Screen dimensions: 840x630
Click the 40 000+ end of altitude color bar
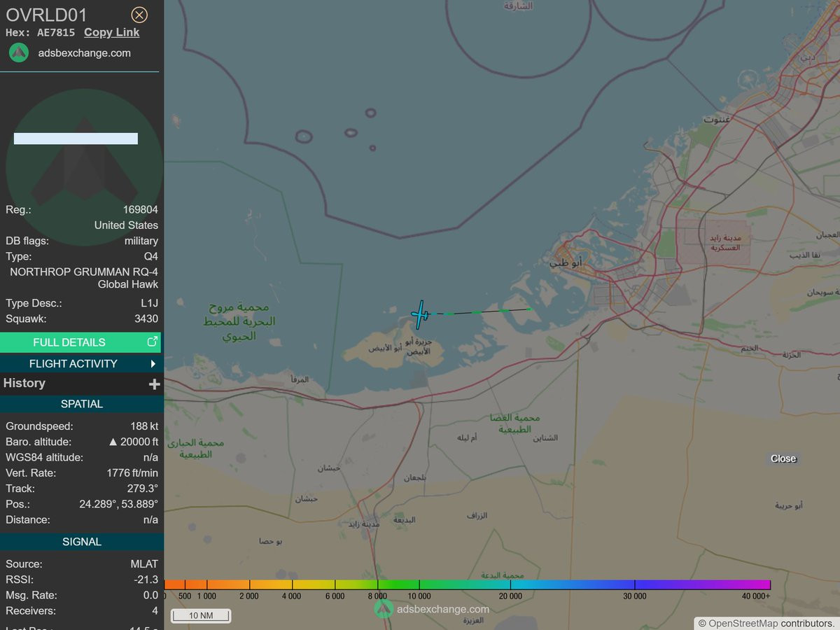click(756, 596)
